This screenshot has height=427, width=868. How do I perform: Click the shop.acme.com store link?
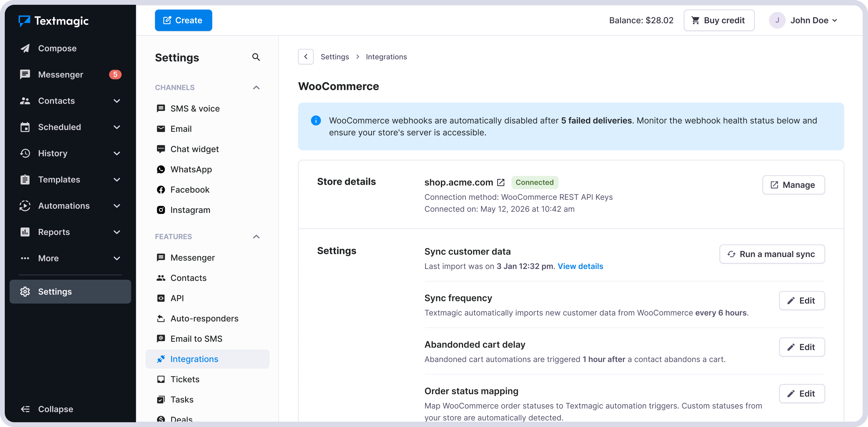click(x=459, y=182)
